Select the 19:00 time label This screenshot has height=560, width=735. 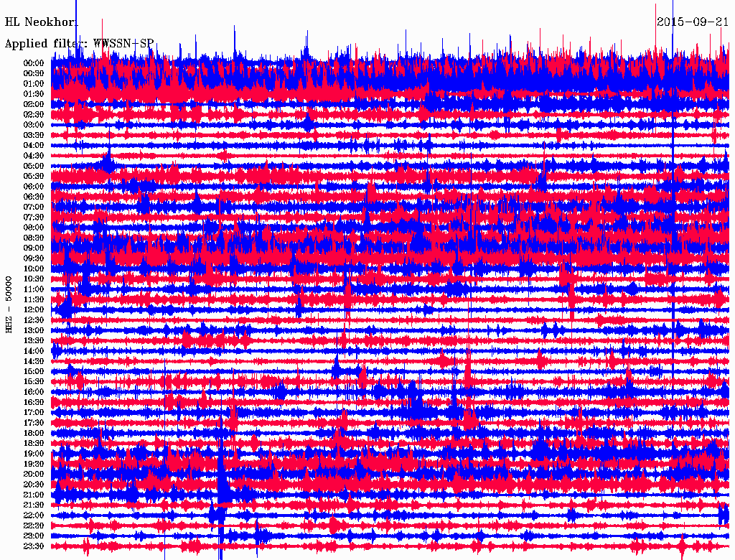[34, 454]
